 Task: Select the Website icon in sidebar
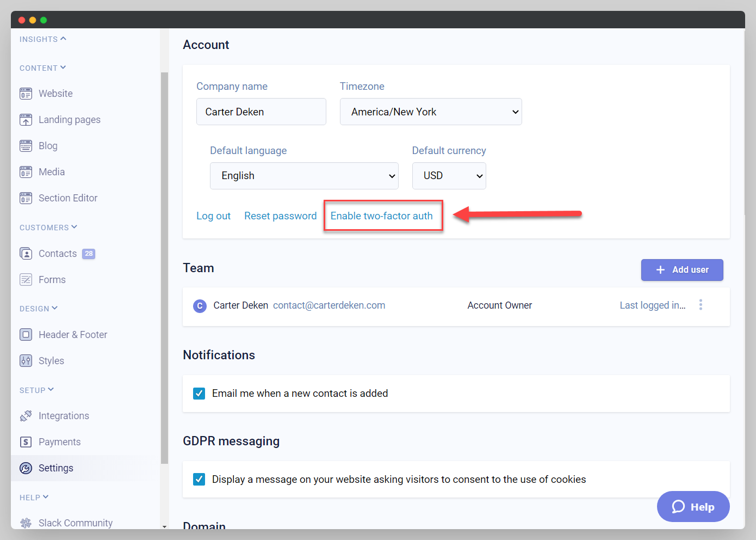coord(26,93)
